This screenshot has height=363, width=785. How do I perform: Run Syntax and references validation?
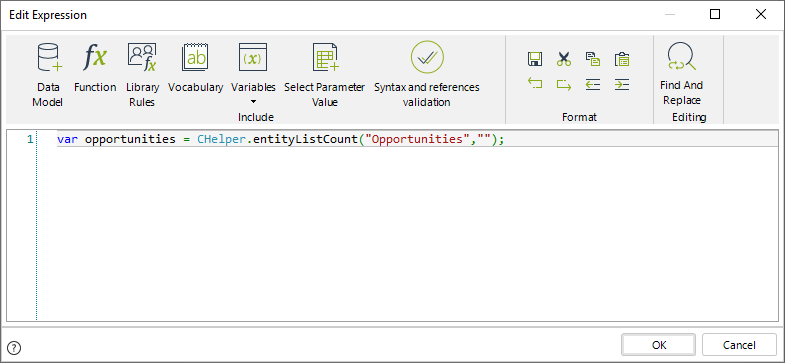(x=427, y=75)
